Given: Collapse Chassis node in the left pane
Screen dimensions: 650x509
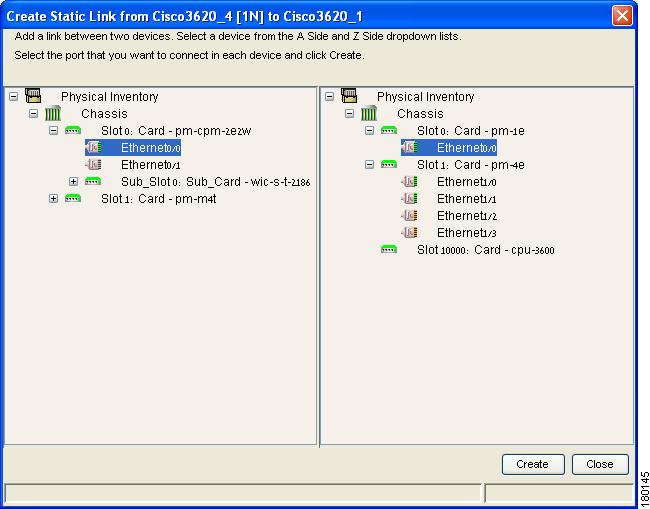Looking at the screenshot, I should [34, 114].
